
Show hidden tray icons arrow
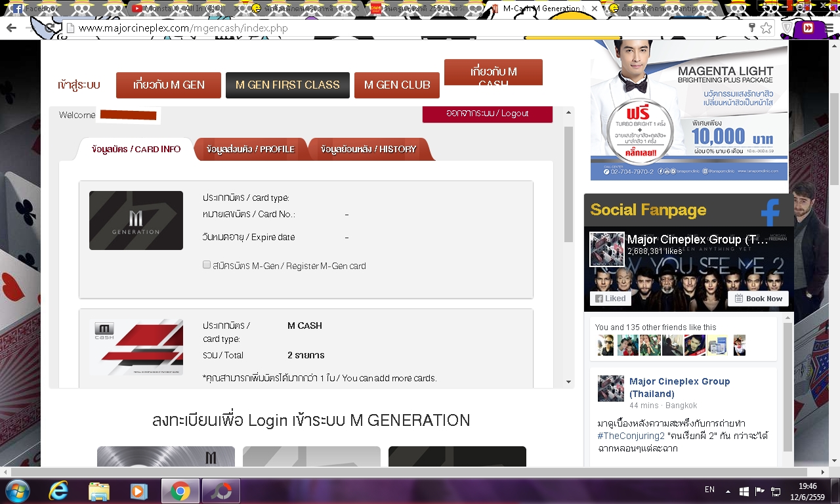pyautogui.click(x=728, y=490)
